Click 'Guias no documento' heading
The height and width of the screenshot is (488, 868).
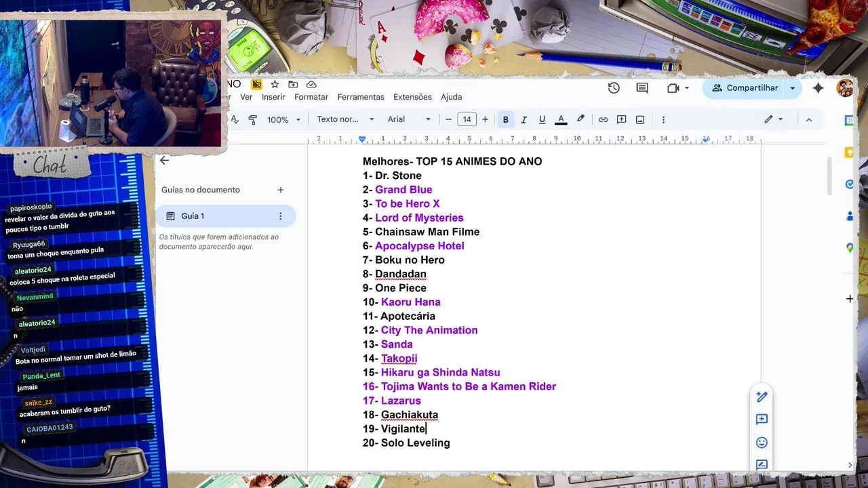201,190
